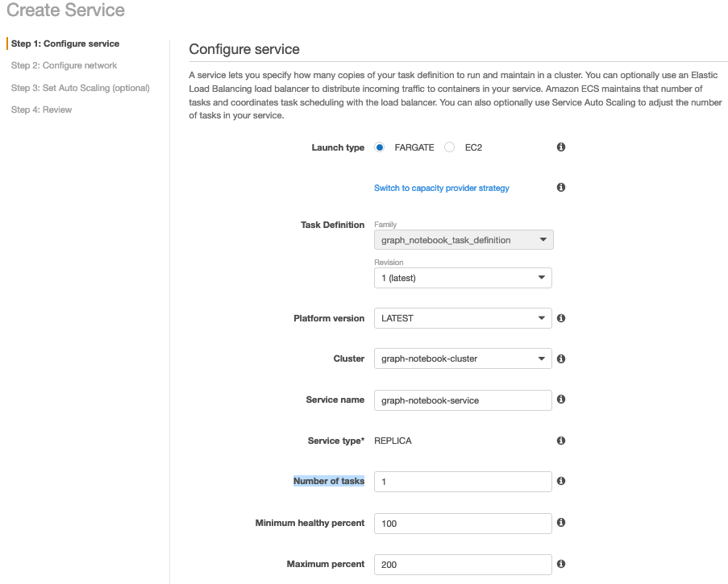
Task: Show info for Cluster field
Action: pyautogui.click(x=561, y=358)
